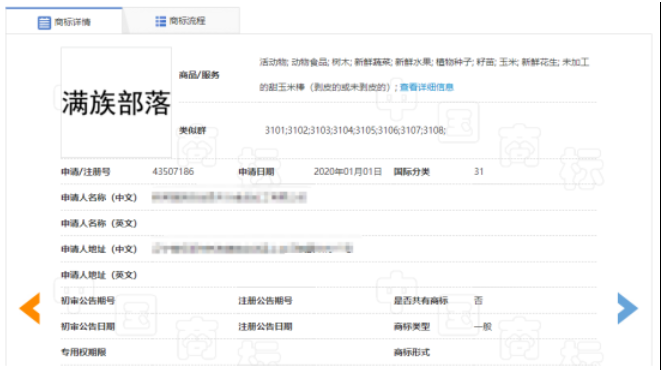Click the orange previous-record arrow

30,308
